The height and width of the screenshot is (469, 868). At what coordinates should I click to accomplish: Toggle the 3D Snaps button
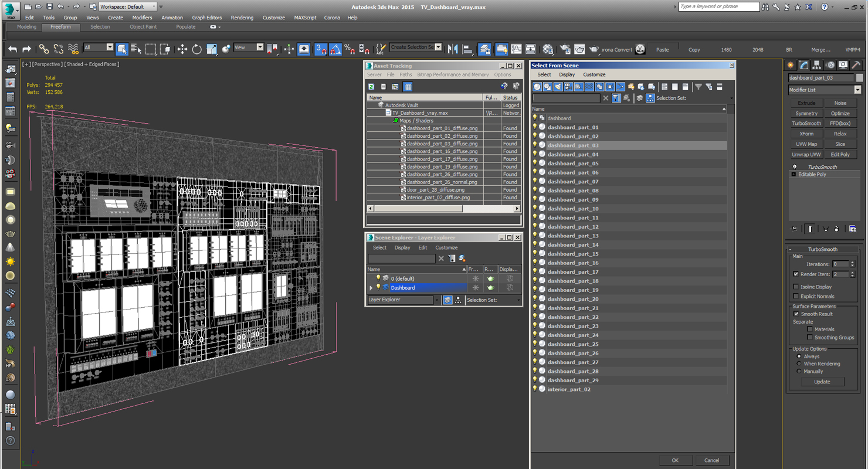pyautogui.click(x=321, y=49)
